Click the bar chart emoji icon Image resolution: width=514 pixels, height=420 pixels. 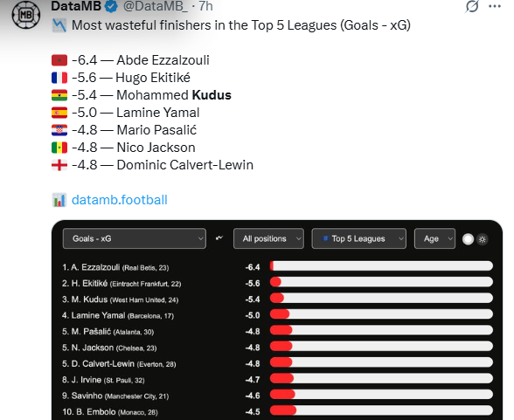59,200
